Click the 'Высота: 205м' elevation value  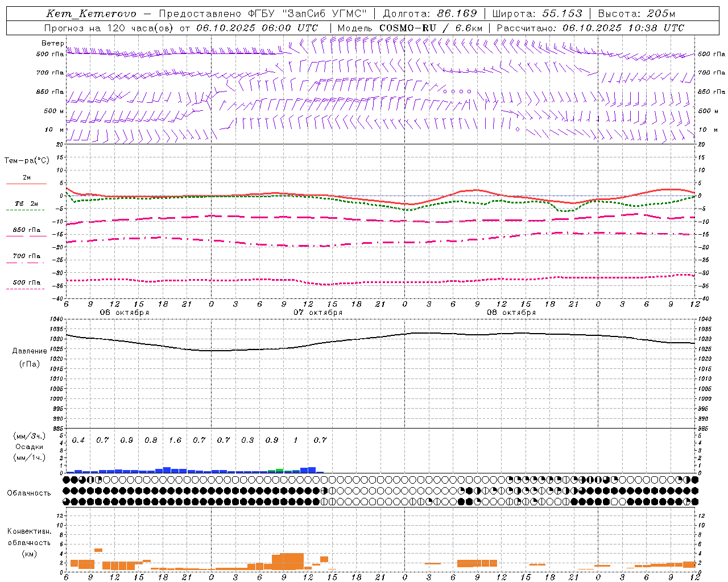click(x=636, y=14)
